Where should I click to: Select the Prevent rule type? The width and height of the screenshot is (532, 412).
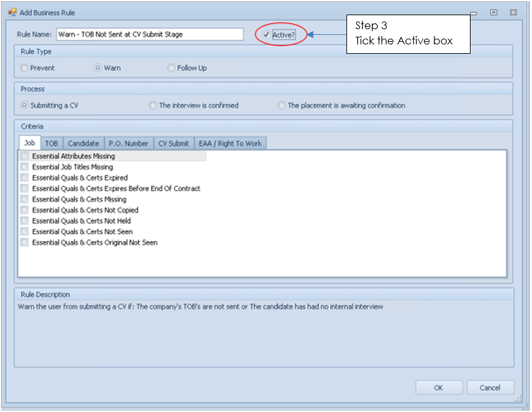(25, 68)
